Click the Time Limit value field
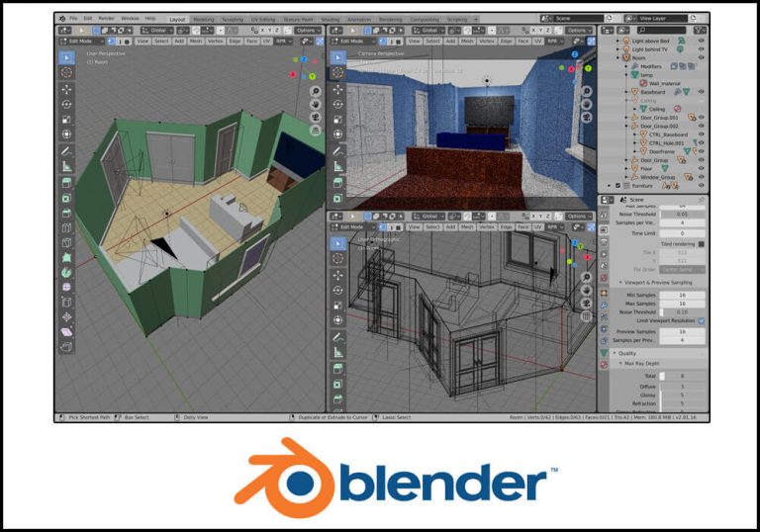760x532 pixels. click(x=683, y=233)
